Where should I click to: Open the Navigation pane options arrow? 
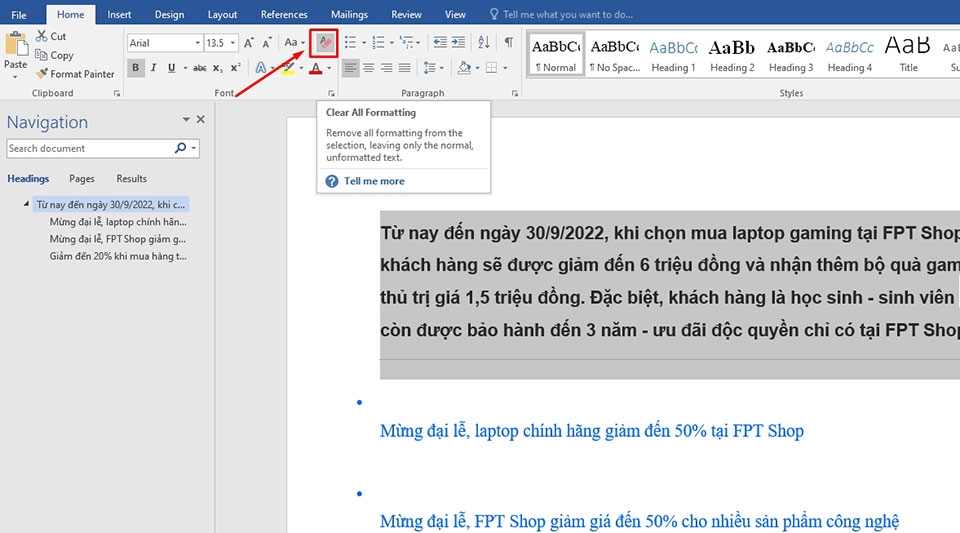[186, 119]
